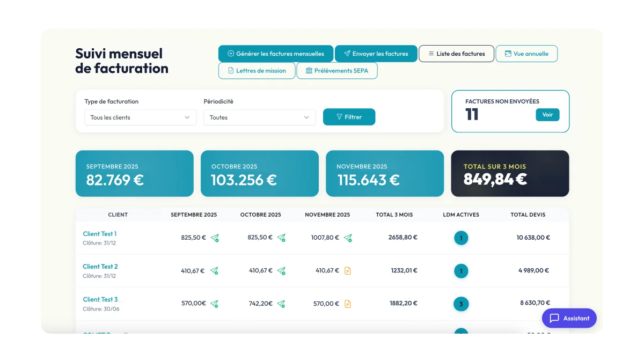The image size is (644, 362).
Task: Open draft invoice icon for Client Test 3 November
Action: 348,304
